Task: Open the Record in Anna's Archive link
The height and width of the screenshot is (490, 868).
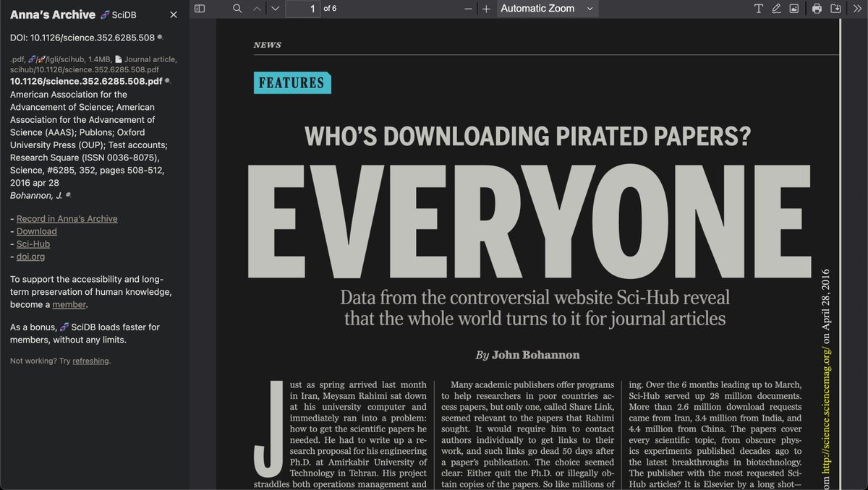Action: point(67,218)
